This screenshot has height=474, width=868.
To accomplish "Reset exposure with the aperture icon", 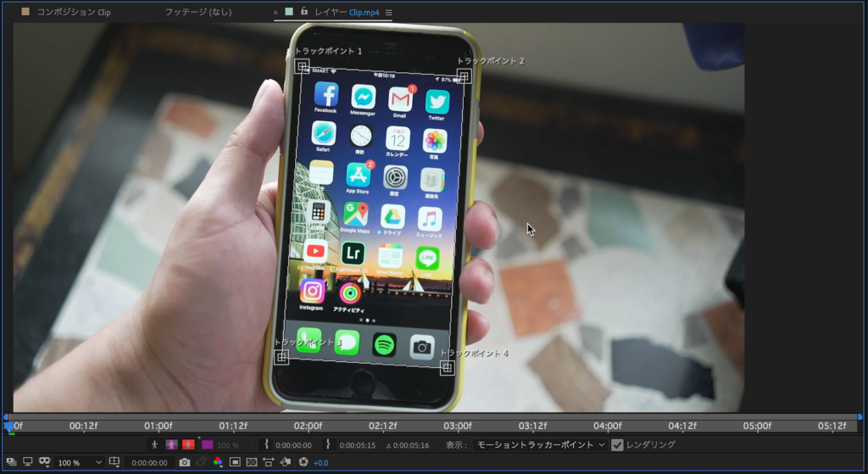I will click(x=303, y=462).
